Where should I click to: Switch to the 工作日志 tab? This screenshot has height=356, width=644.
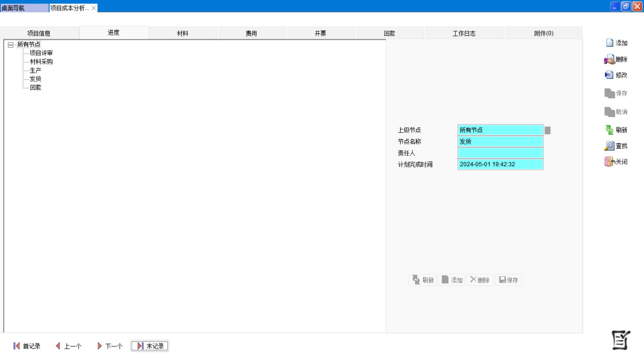pos(464,33)
